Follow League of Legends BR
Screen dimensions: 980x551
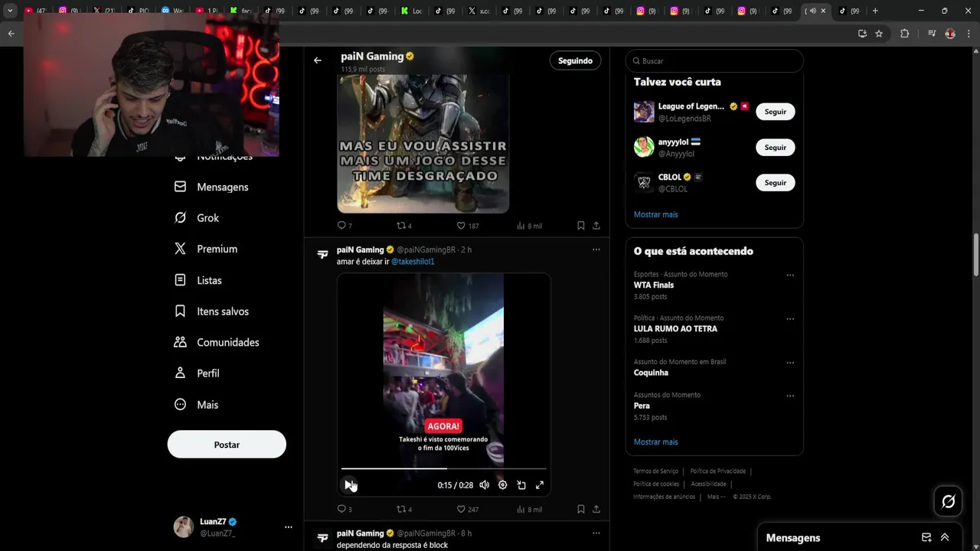(x=775, y=112)
